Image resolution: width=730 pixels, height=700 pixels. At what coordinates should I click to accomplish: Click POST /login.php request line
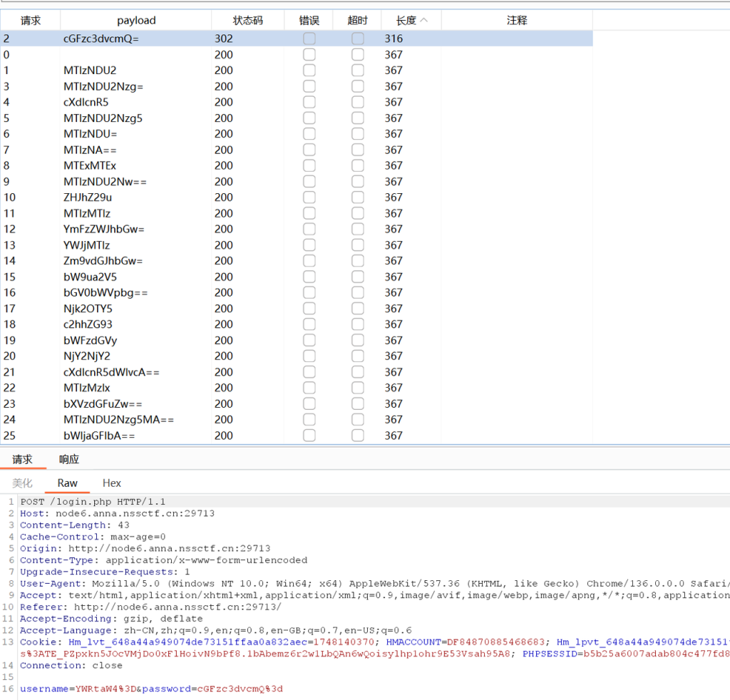93,502
